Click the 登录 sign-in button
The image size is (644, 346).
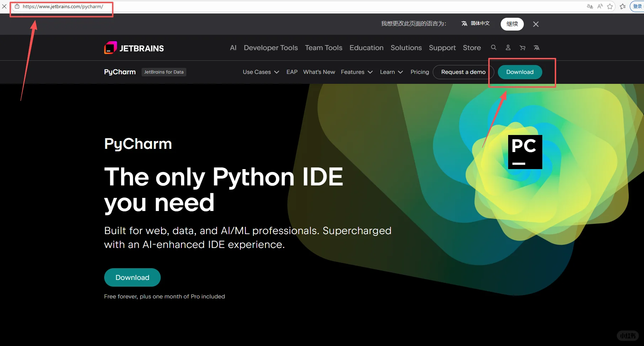pyautogui.click(x=637, y=6)
